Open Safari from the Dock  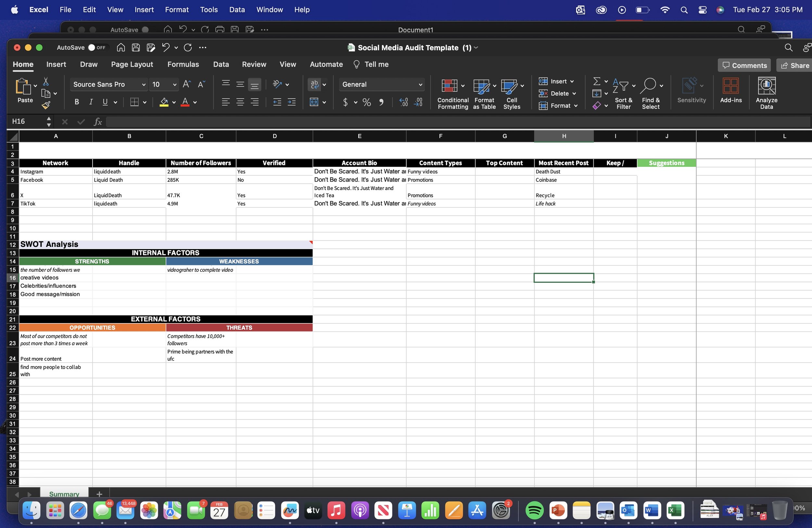point(78,510)
